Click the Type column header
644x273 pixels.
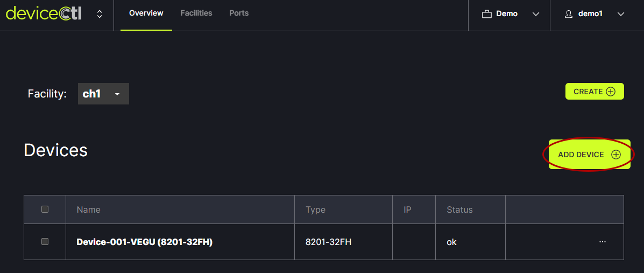[315, 209]
